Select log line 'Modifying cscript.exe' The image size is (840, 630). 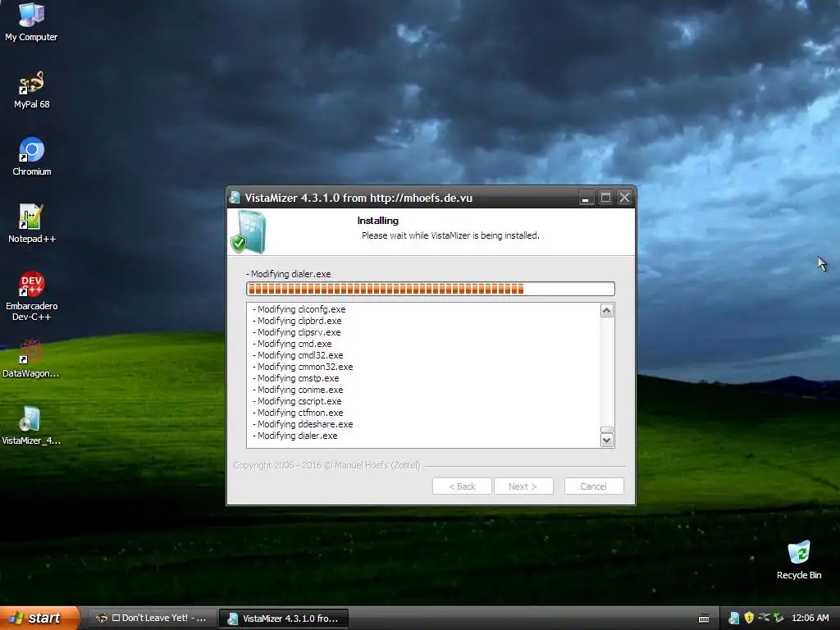click(297, 401)
